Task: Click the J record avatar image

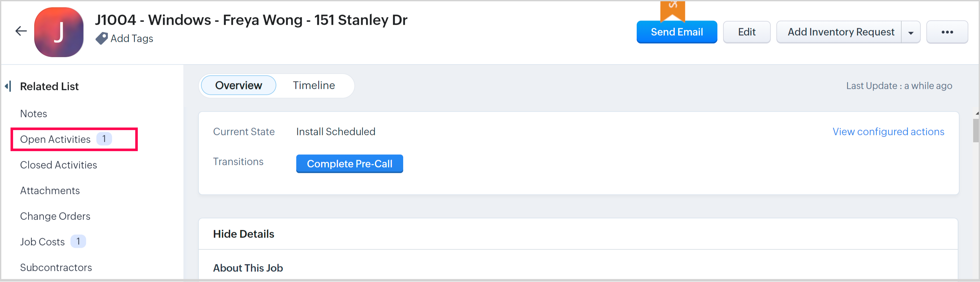Action: 58,32
